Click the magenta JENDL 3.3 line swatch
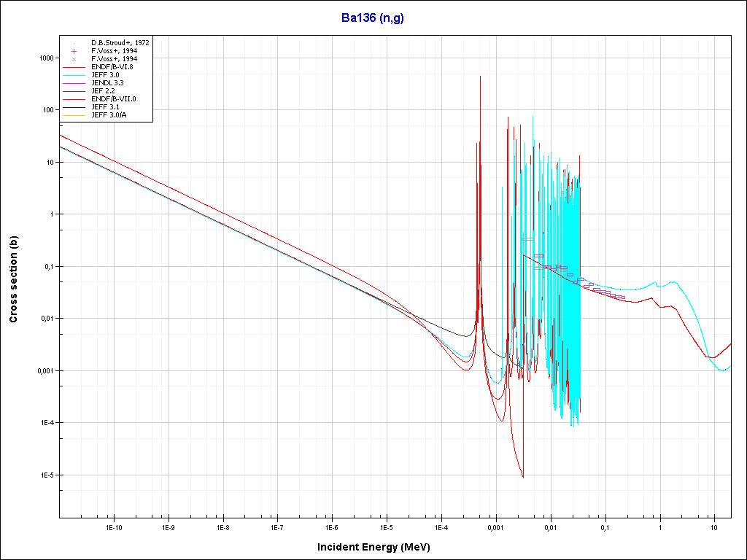The height and width of the screenshot is (560, 747). tap(74, 83)
